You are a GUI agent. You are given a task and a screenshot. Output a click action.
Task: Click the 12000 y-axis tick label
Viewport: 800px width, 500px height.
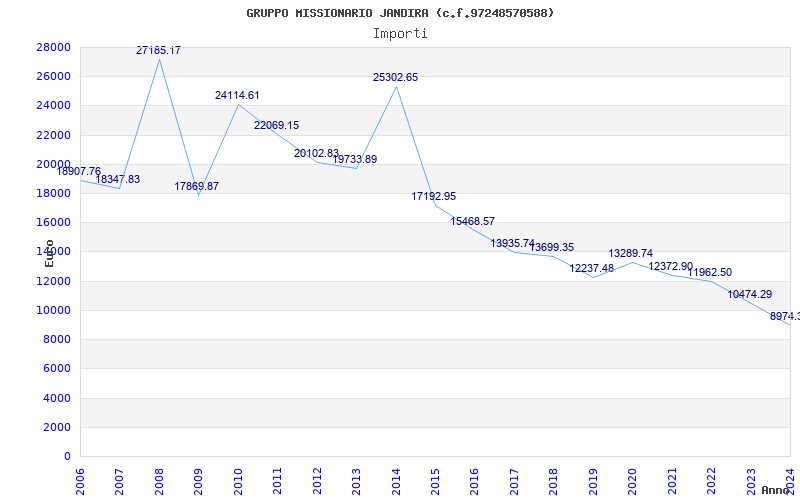pyautogui.click(x=54, y=281)
